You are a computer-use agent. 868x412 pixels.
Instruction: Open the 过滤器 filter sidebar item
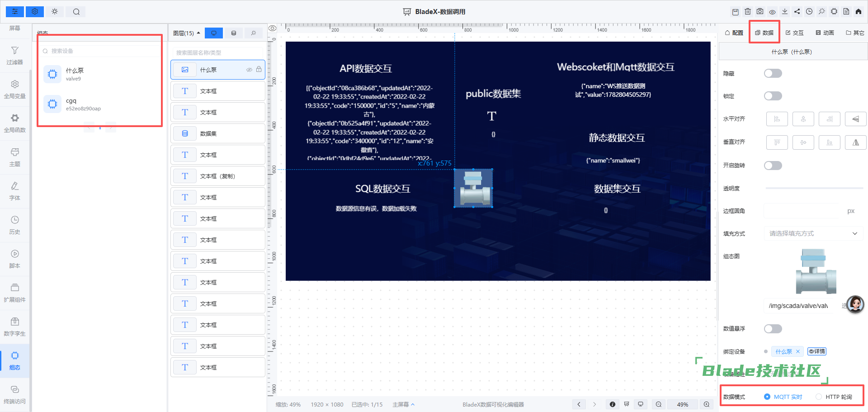[14, 56]
